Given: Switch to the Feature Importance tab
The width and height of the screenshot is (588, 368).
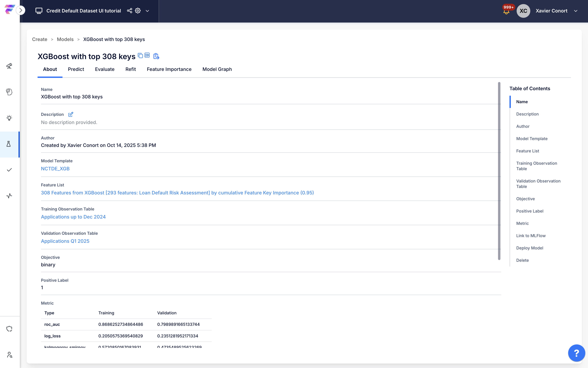Looking at the screenshot, I should tap(169, 69).
